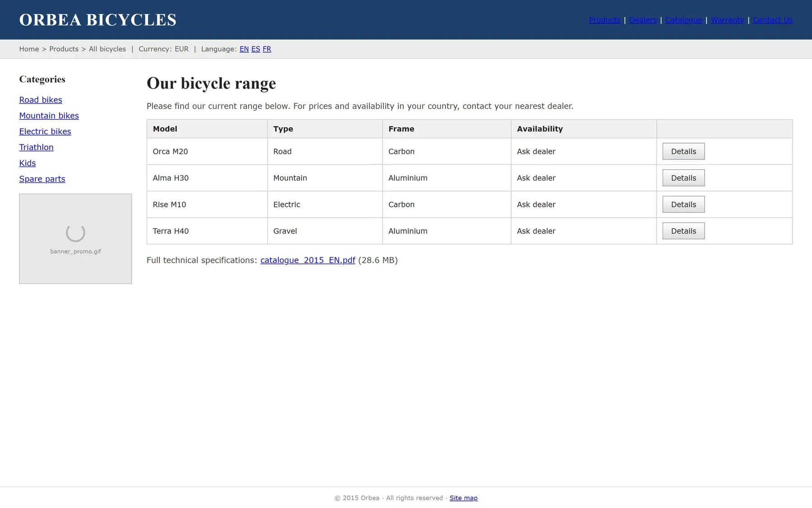Download catalogue_2015_EN.pdf
Viewport: 812px width, 508px height.
coord(308,260)
